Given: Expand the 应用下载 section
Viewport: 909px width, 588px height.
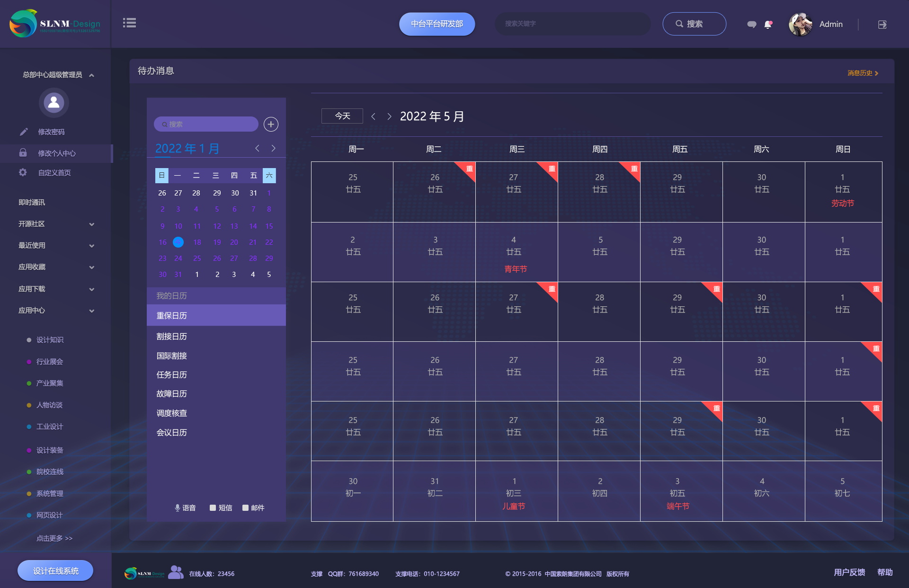Looking at the screenshot, I should [91, 289].
